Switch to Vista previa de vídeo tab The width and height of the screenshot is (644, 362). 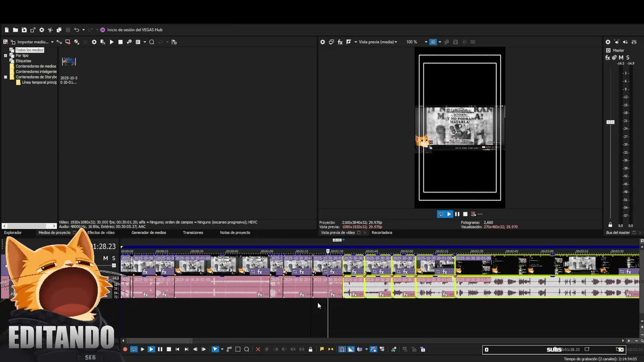click(338, 233)
